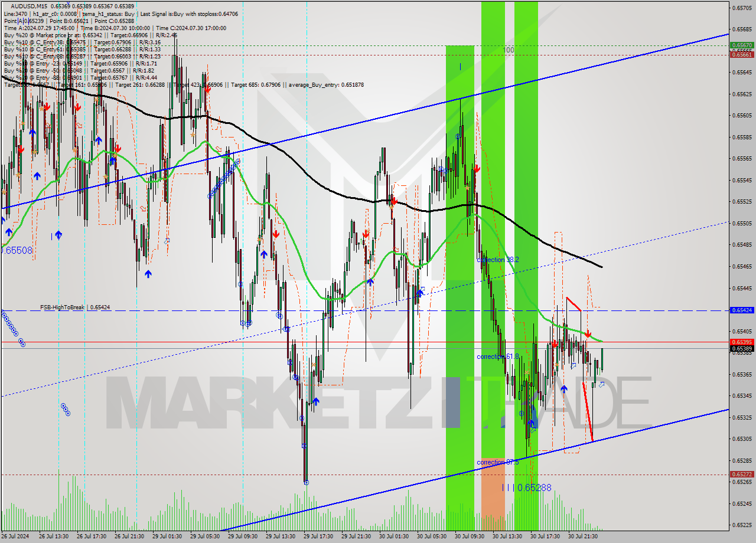Click the large blue 0.65508 label
The image size is (756, 543).
17,250
